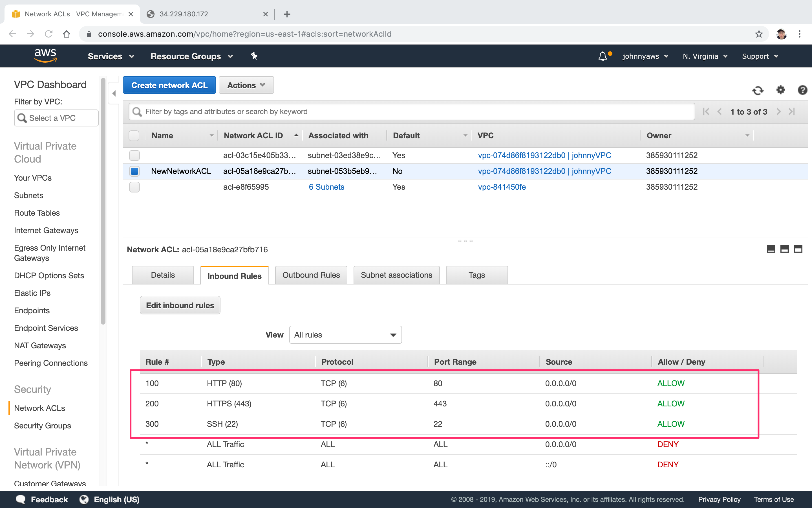Open Chrome three-dot menu
Viewport: 812px width, 508px height.
(800, 34)
